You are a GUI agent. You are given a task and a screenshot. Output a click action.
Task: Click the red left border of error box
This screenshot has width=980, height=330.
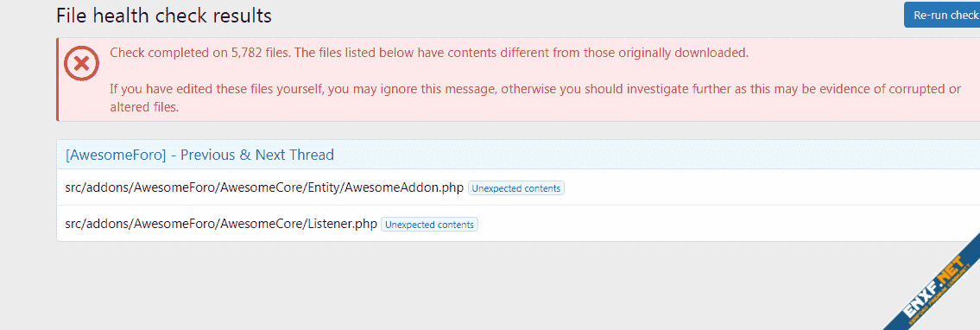[x=58, y=79]
